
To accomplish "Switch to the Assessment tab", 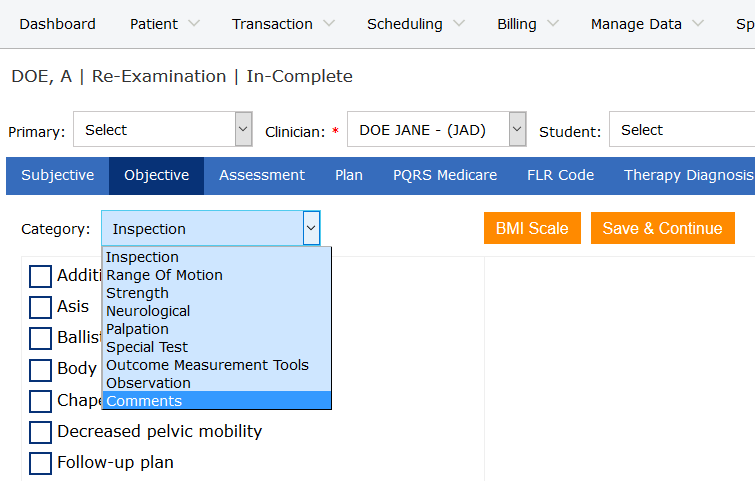I will pos(262,175).
